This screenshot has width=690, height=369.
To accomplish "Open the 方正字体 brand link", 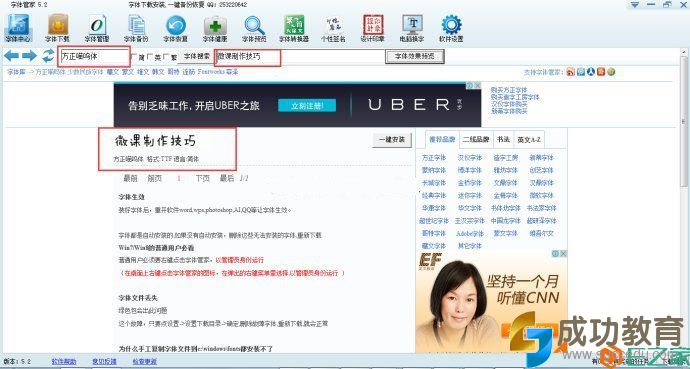I will (x=434, y=157).
